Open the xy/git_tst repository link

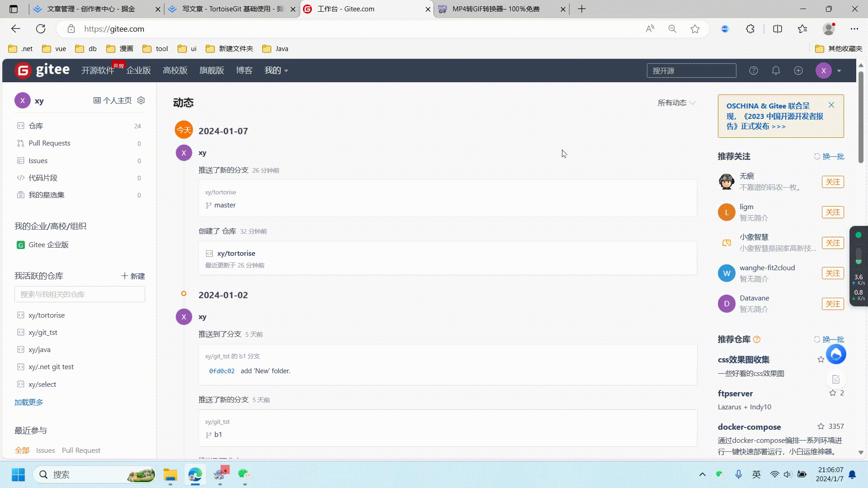[43, 333]
